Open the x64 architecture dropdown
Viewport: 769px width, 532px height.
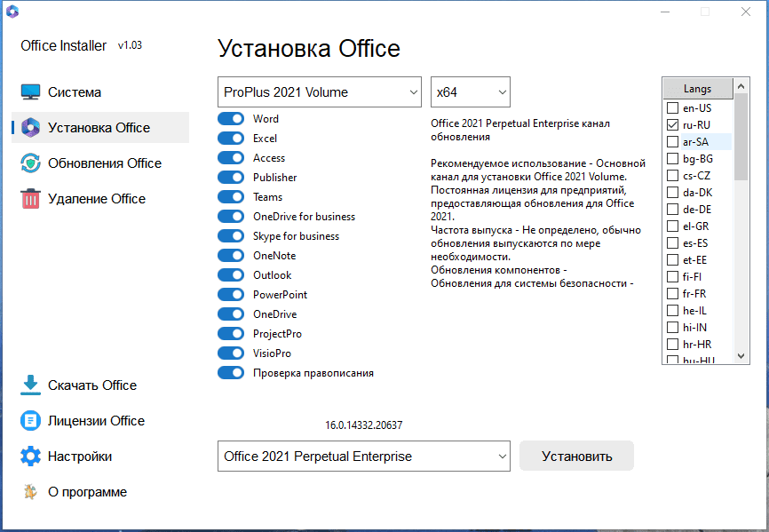471,91
